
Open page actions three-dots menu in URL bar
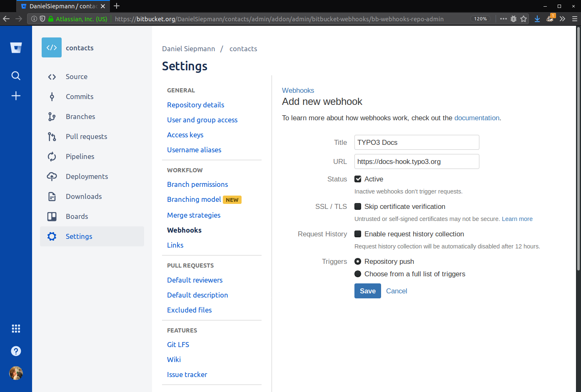click(x=503, y=19)
